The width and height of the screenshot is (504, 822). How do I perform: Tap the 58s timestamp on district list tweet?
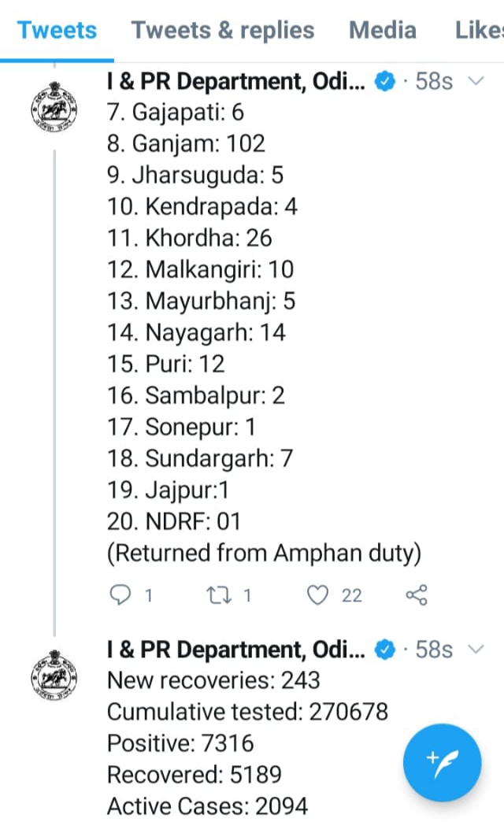pos(434,81)
